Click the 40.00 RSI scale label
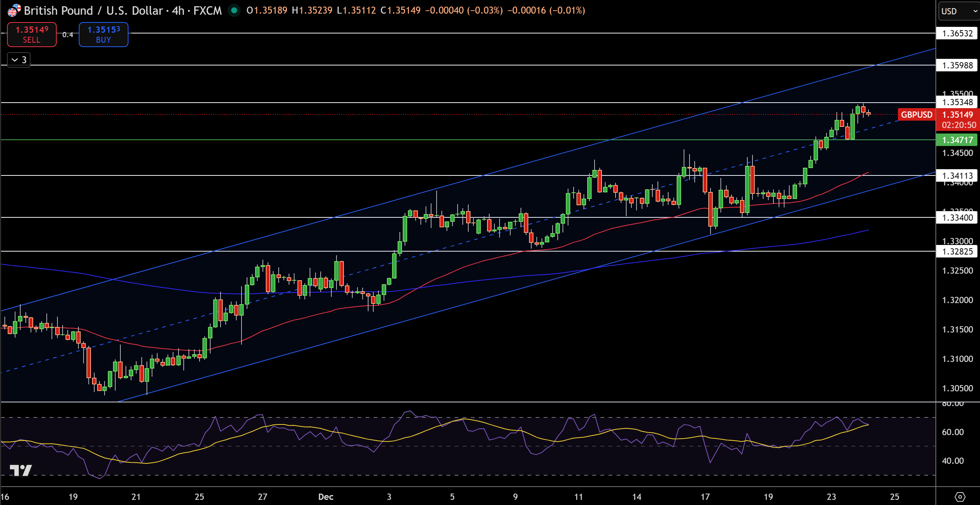Screen dimensions: 980x505 click(953, 461)
